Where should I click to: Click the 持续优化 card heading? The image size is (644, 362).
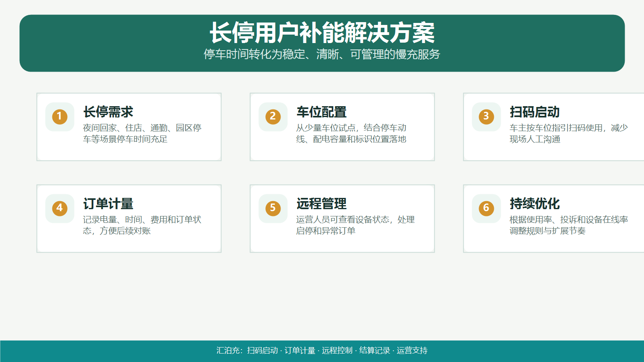535,204
